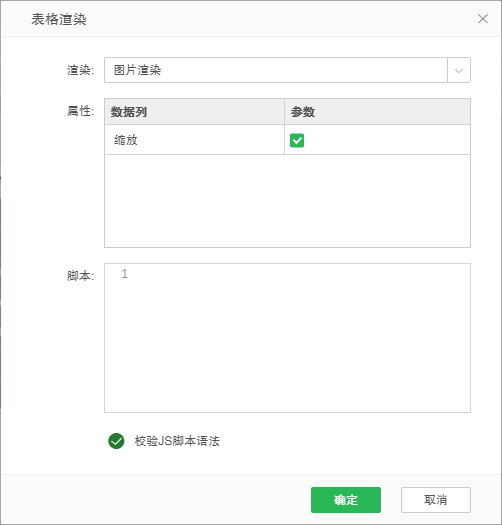Select the 数据列 column header
Screen dimensions: 502x525
click(x=194, y=112)
